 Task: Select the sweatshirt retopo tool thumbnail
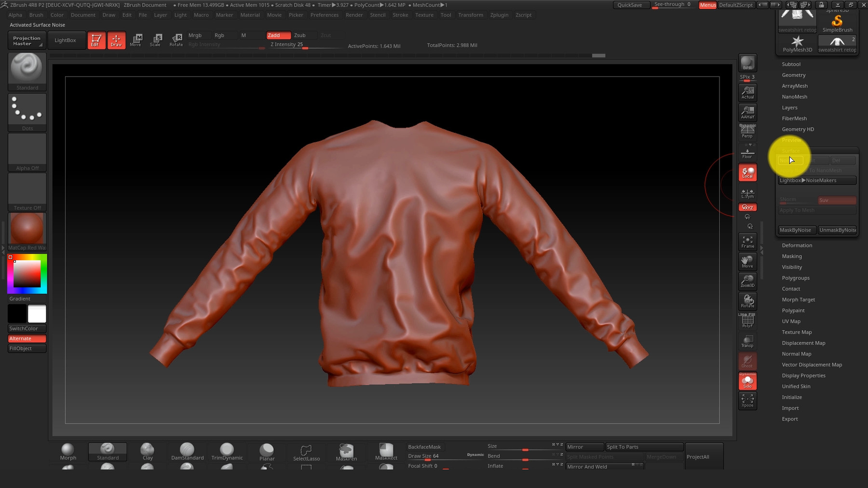pos(837,42)
